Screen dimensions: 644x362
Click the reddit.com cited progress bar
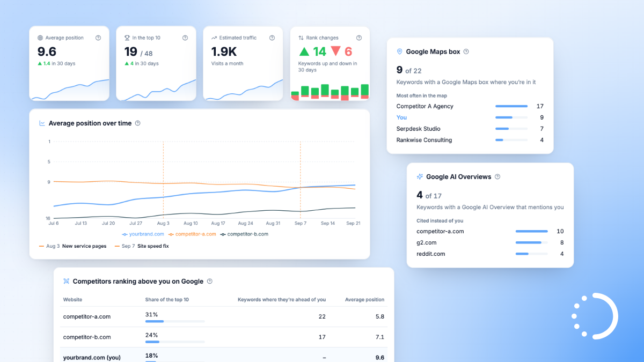(532, 254)
